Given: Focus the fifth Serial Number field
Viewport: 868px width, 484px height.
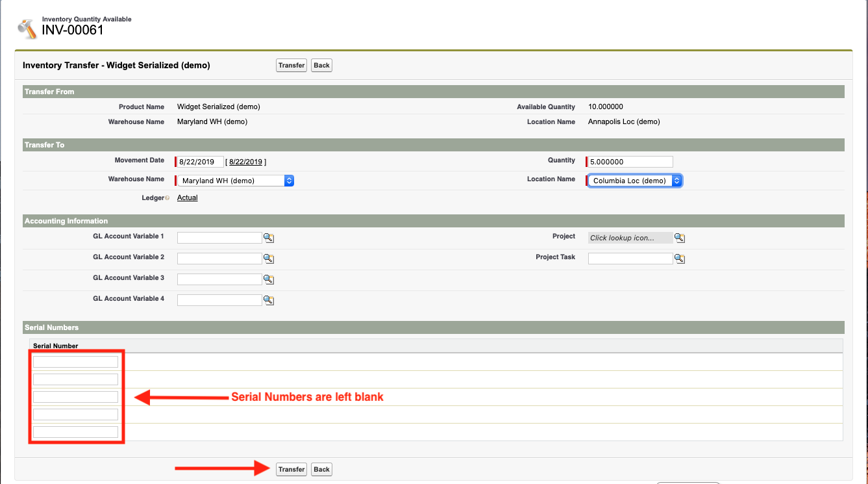Looking at the screenshot, I should 75,432.
